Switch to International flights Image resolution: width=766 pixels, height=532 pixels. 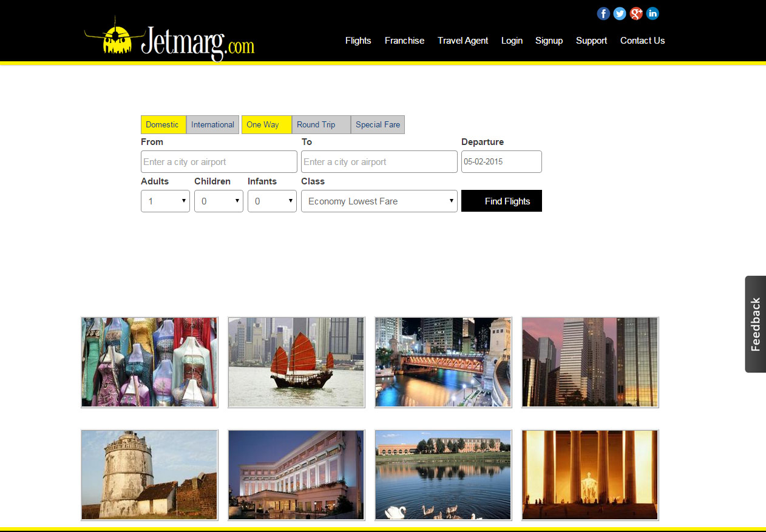click(212, 124)
